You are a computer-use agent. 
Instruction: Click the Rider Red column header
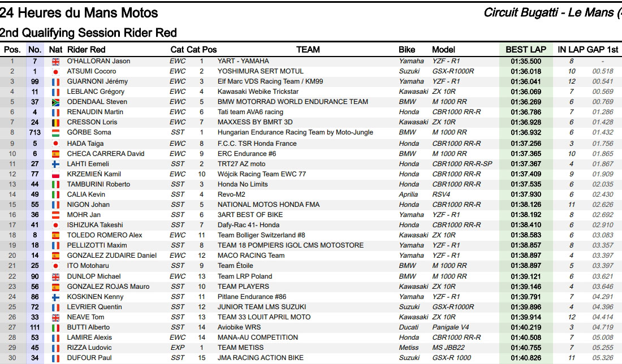tap(86, 50)
